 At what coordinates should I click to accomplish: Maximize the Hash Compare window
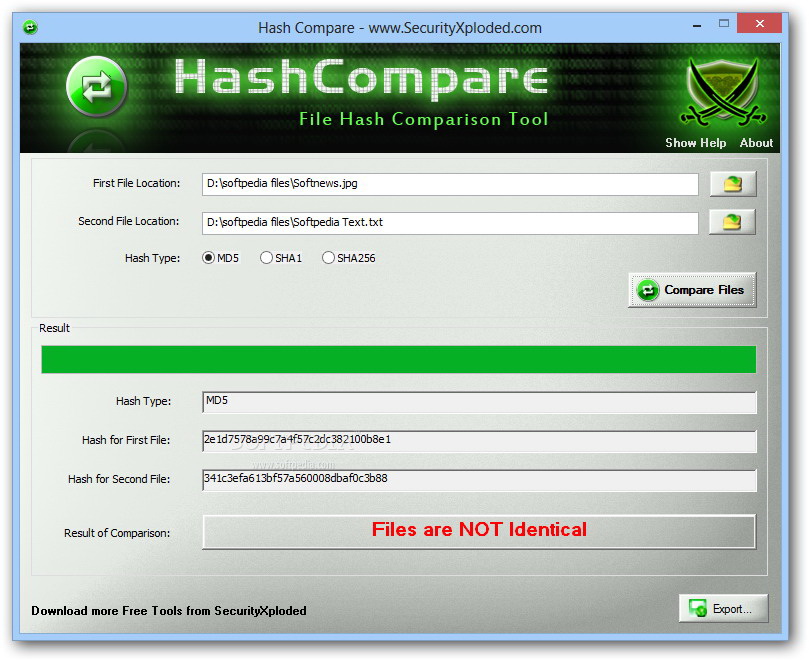(x=724, y=24)
